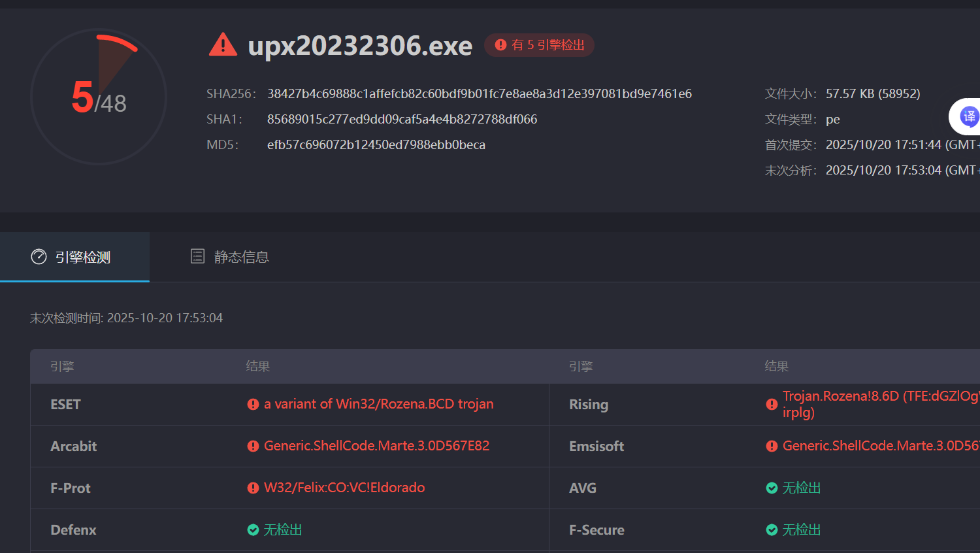Click the W32/Felix:CO:VC!Eldorado result

pos(344,488)
